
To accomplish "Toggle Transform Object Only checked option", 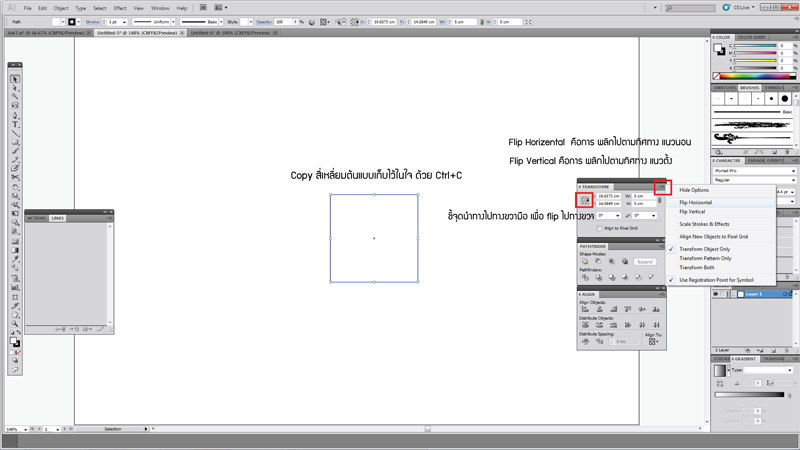I will [x=704, y=249].
